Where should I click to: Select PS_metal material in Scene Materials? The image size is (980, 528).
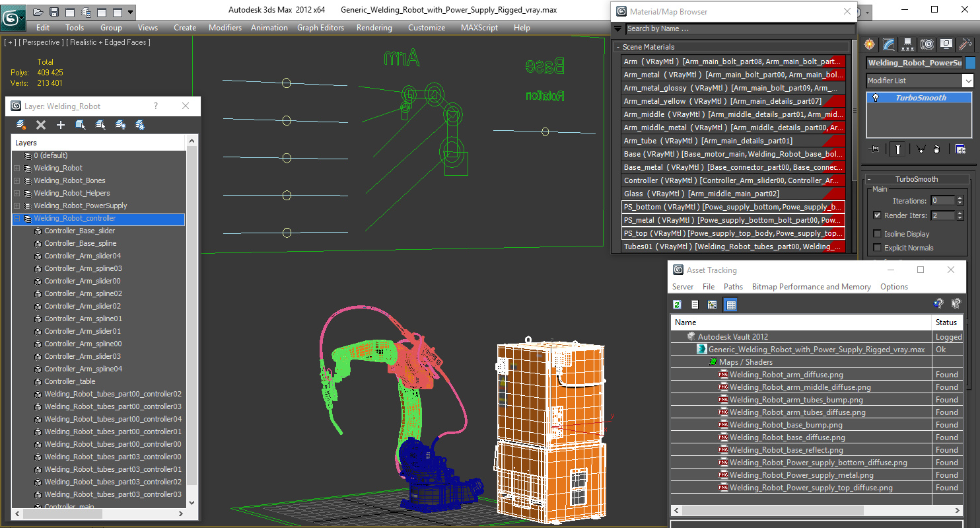point(734,220)
